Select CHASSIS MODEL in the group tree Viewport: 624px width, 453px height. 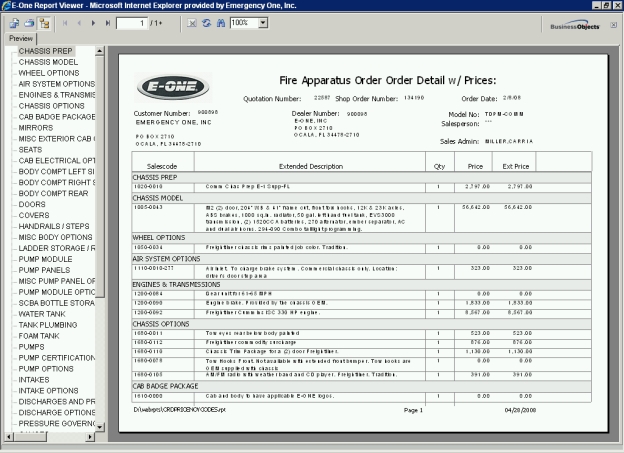[x=48, y=62]
